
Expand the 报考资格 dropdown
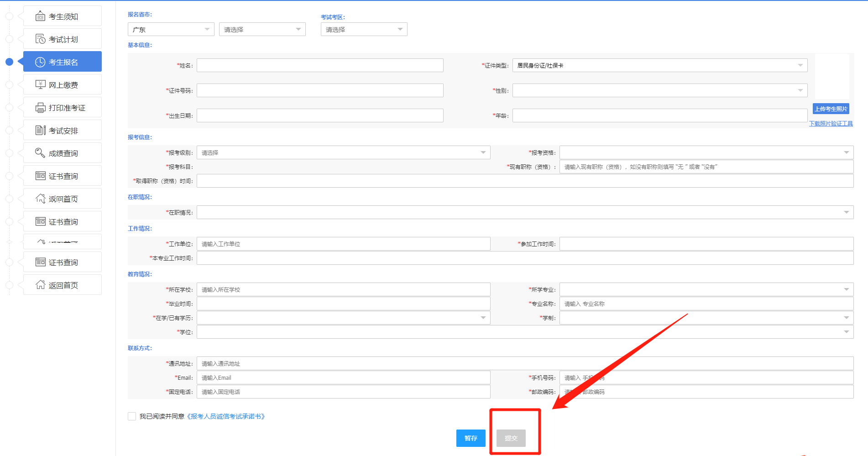point(706,152)
